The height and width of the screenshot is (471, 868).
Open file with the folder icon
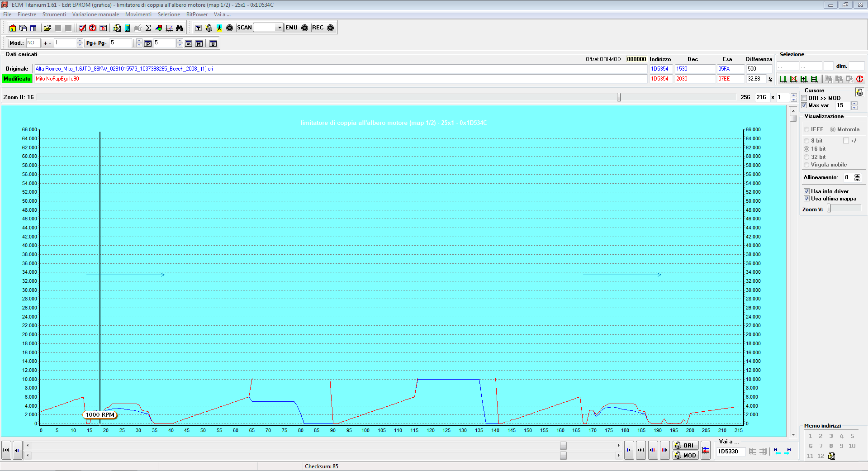[47, 28]
